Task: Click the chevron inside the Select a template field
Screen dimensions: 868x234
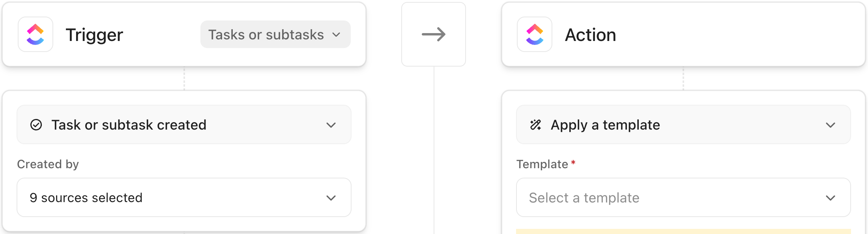Action: [x=830, y=197]
